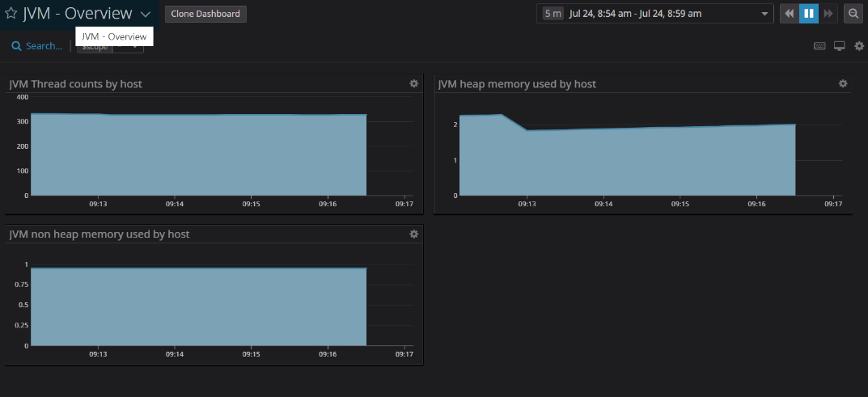Viewport: 868px width, 397px height.
Task: Star the JVM - Overview dashboard
Action: pyautogui.click(x=11, y=14)
